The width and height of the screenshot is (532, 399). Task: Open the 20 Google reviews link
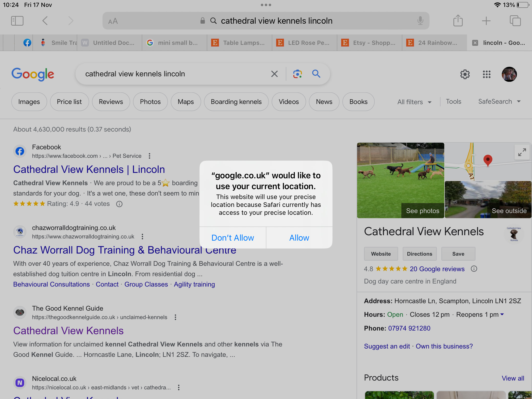(437, 269)
